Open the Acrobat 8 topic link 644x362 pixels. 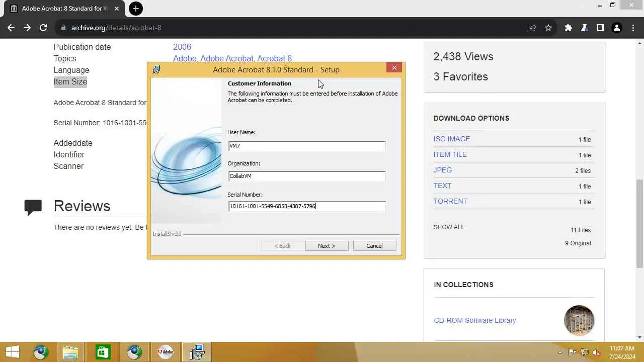pos(275,58)
